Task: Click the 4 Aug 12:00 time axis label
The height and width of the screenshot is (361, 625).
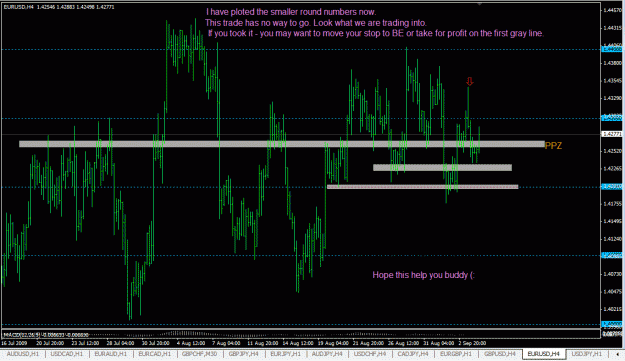Action: click(191, 343)
